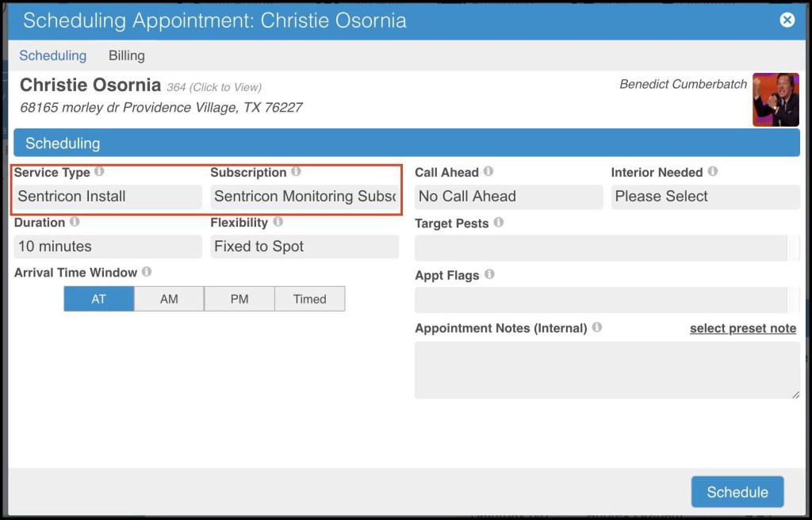Image resolution: width=812 pixels, height=520 pixels.
Task: Click inside the Appointment Notes text area
Action: pyautogui.click(x=607, y=370)
